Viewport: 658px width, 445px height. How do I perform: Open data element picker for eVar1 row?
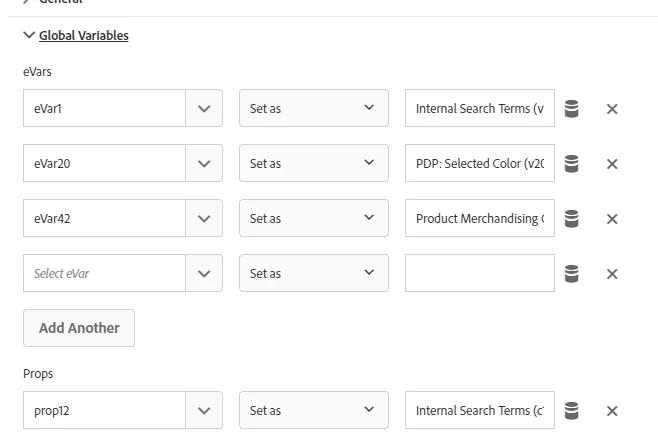point(572,109)
